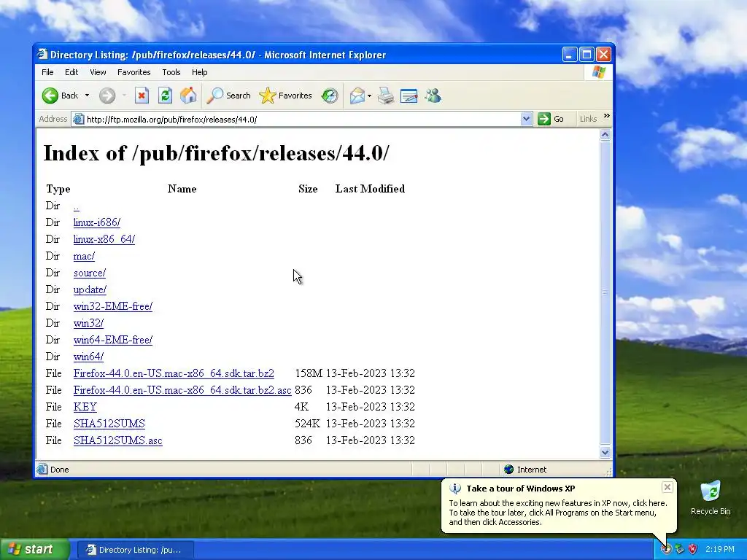Click the Go button next to the address bar
The width and height of the screenshot is (747, 560).
pos(551,119)
